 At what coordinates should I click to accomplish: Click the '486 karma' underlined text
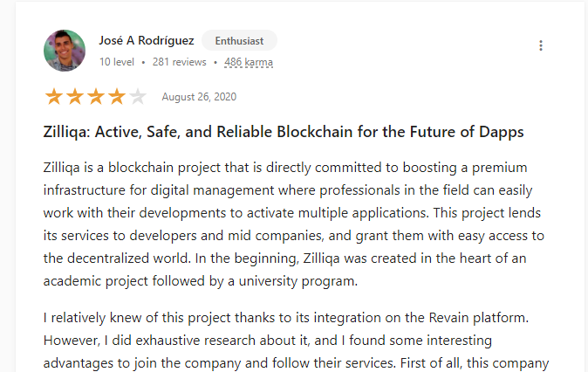tap(249, 62)
